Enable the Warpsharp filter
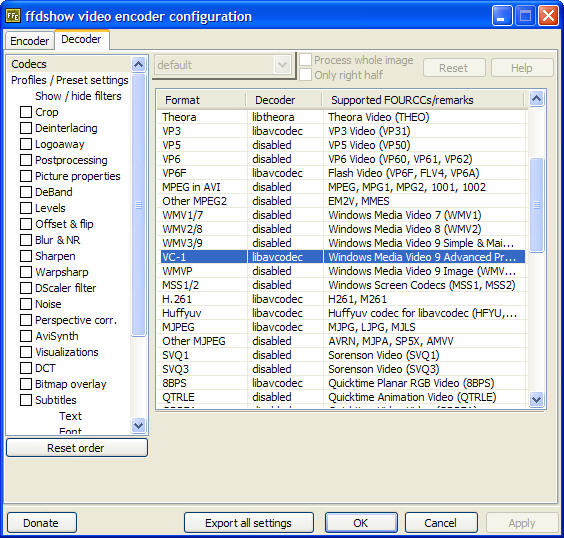564x538 pixels. point(26,272)
